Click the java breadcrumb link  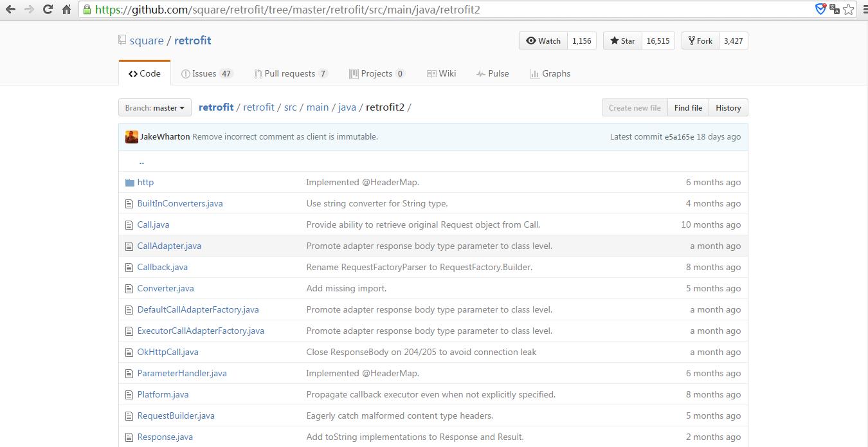347,107
